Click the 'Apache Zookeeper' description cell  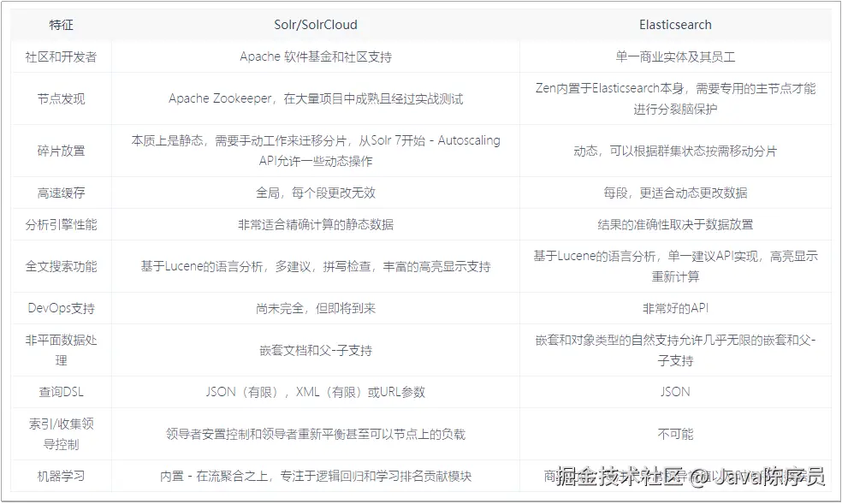[x=315, y=98]
